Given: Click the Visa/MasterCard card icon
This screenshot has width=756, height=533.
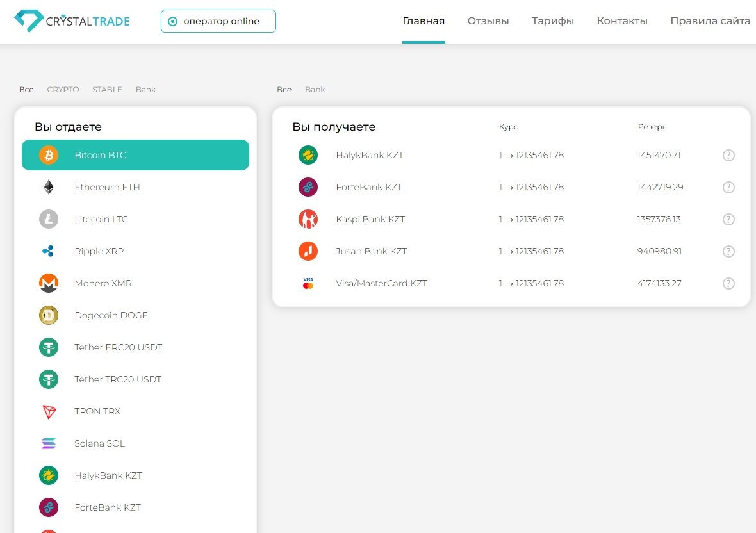Looking at the screenshot, I should point(308,283).
